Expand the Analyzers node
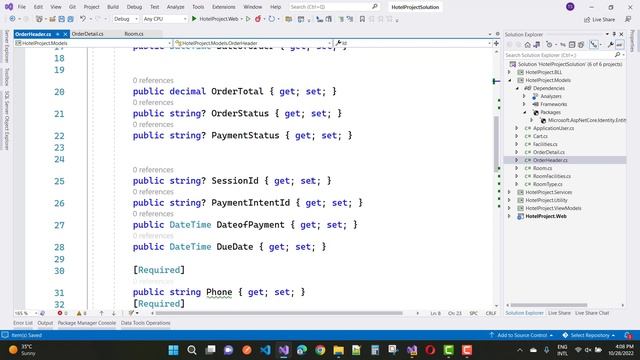The height and width of the screenshot is (360, 640). [524, 96]
